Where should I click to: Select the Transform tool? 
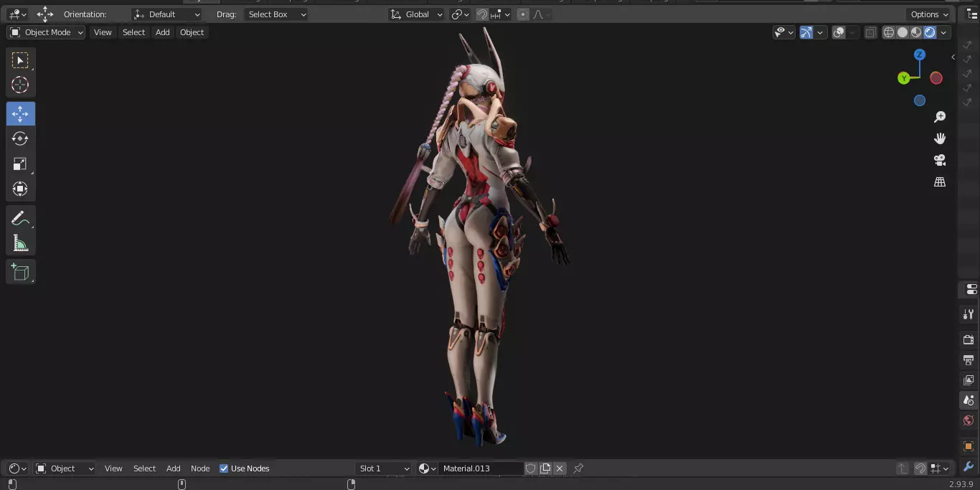(x=20, y=189)
